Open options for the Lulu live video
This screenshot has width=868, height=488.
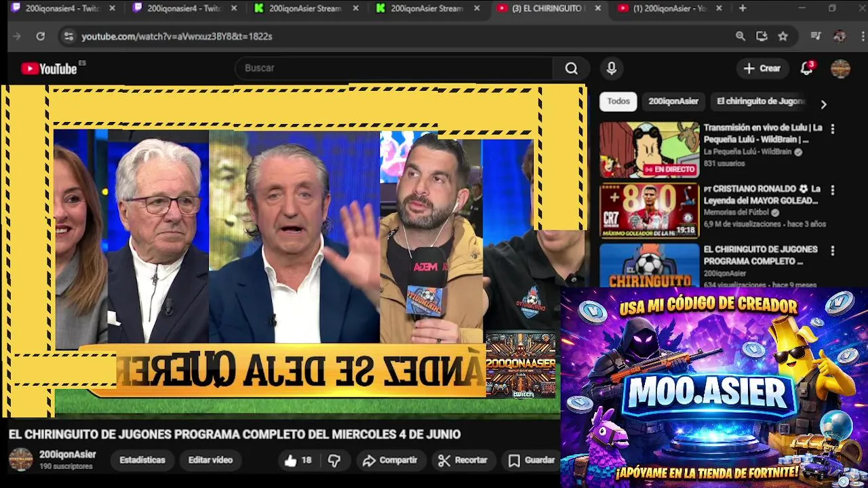pos(833,129)
